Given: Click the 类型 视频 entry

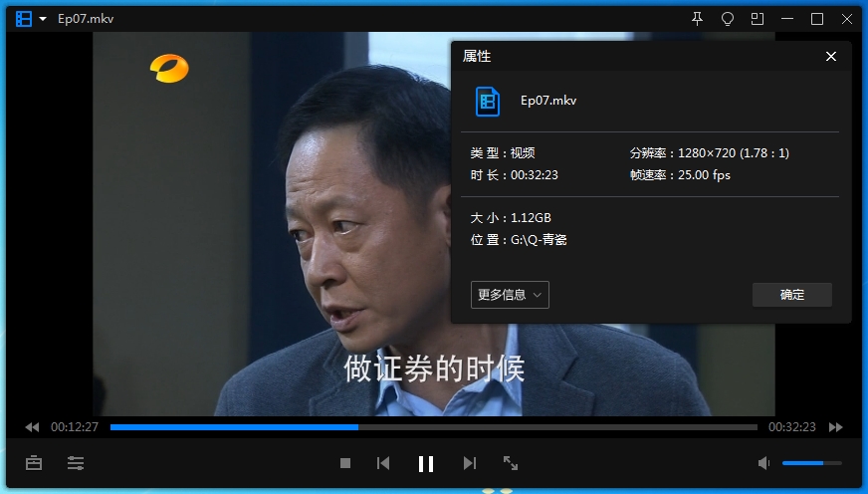Looking at the screenshot, I should [x=503, y=152].
